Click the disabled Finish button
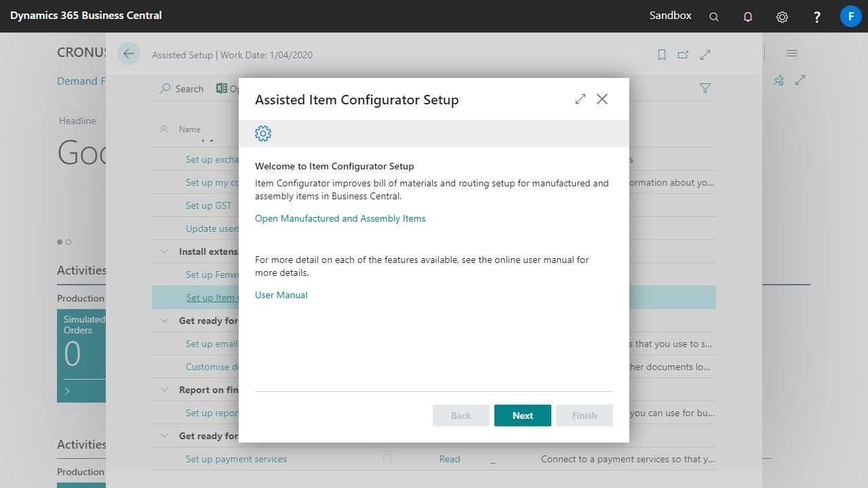 coord(585,415)
